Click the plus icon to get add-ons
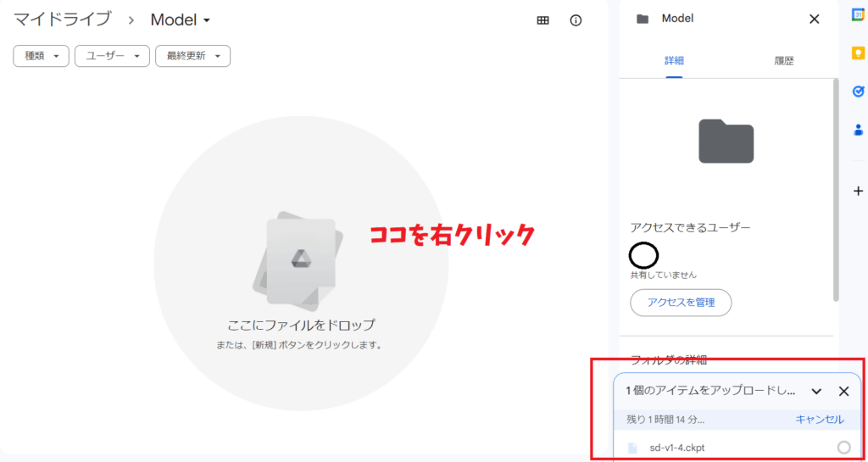 [x=857, y=191]
